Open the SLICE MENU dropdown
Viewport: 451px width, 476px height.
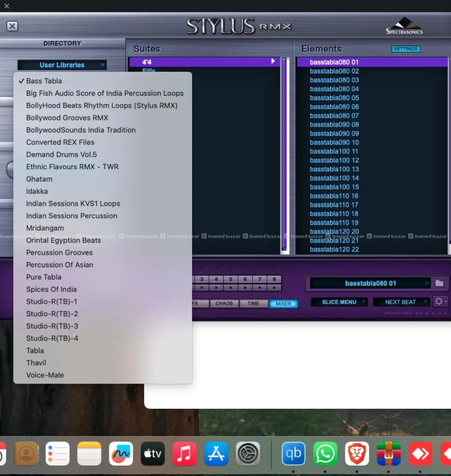point(339,302)
